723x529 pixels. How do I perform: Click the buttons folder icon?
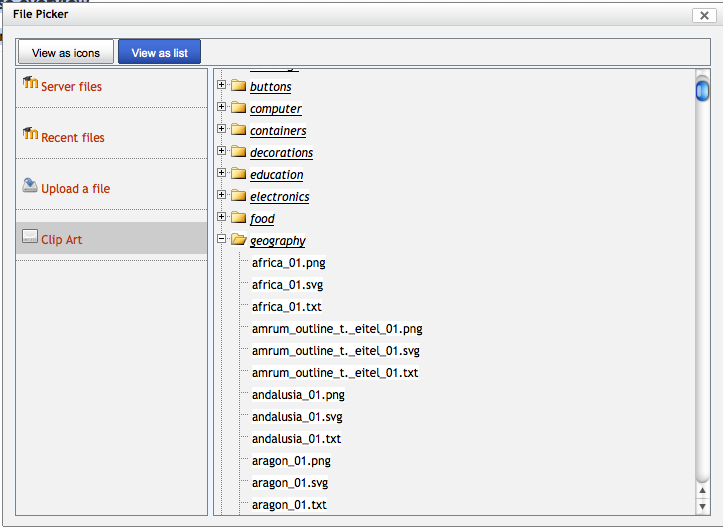[238, 87]
